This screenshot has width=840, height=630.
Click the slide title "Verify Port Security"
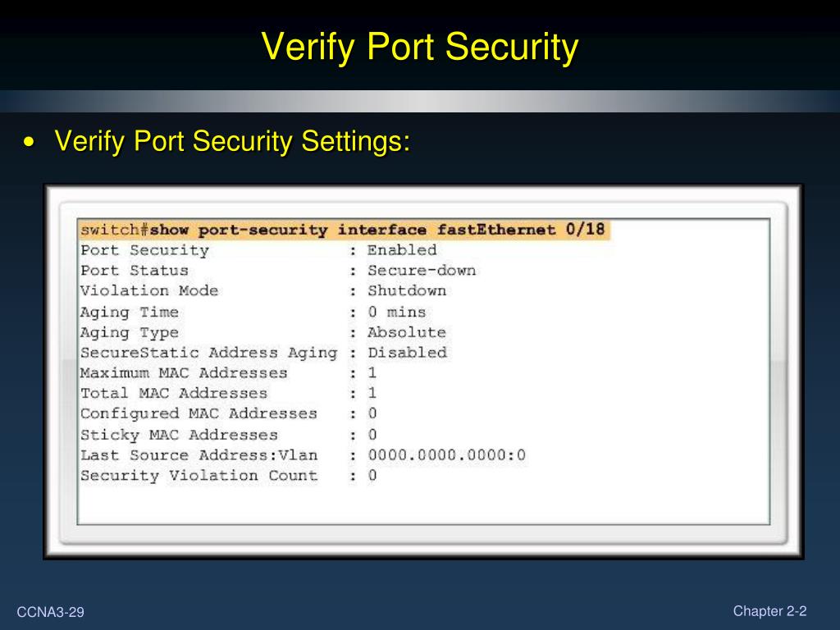pyautogui.click(x=419, y=47)
